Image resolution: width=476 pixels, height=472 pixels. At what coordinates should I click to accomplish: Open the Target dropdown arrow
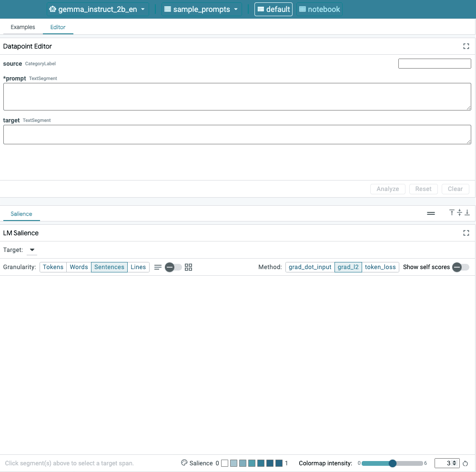click(32, 250)
